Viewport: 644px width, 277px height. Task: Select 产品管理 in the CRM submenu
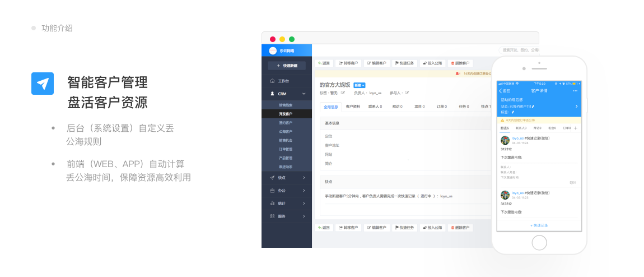pos(286,158)
